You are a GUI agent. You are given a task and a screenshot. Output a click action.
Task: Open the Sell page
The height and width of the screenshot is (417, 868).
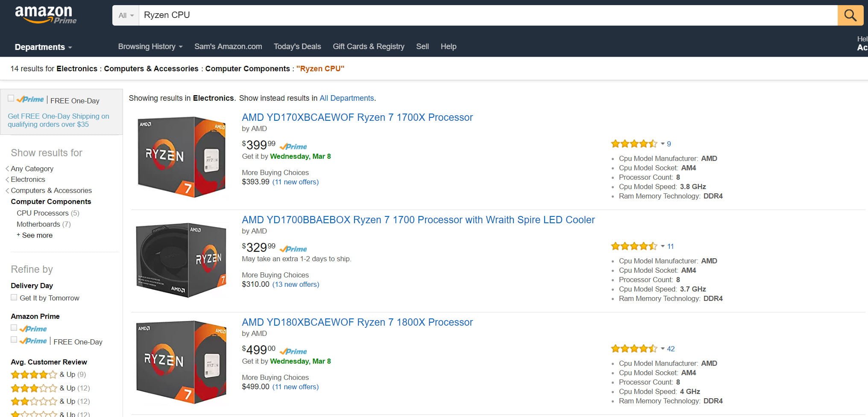422,47
